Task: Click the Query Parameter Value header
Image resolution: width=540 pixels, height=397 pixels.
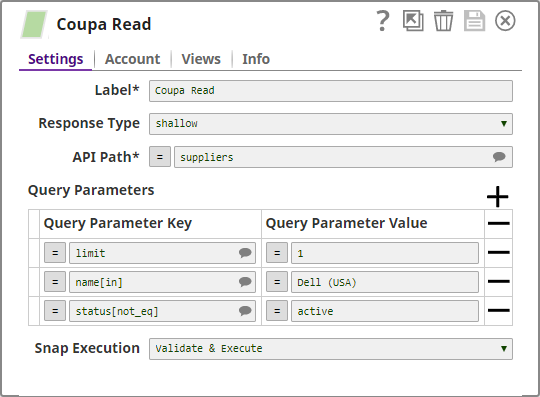Action: pyautogui.click(x=346, y=223)
